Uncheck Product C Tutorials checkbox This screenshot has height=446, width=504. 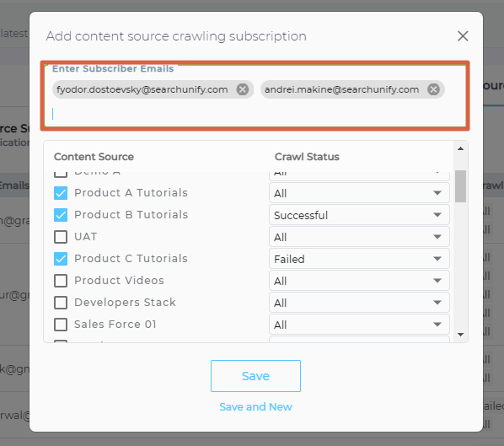[61, 259]
